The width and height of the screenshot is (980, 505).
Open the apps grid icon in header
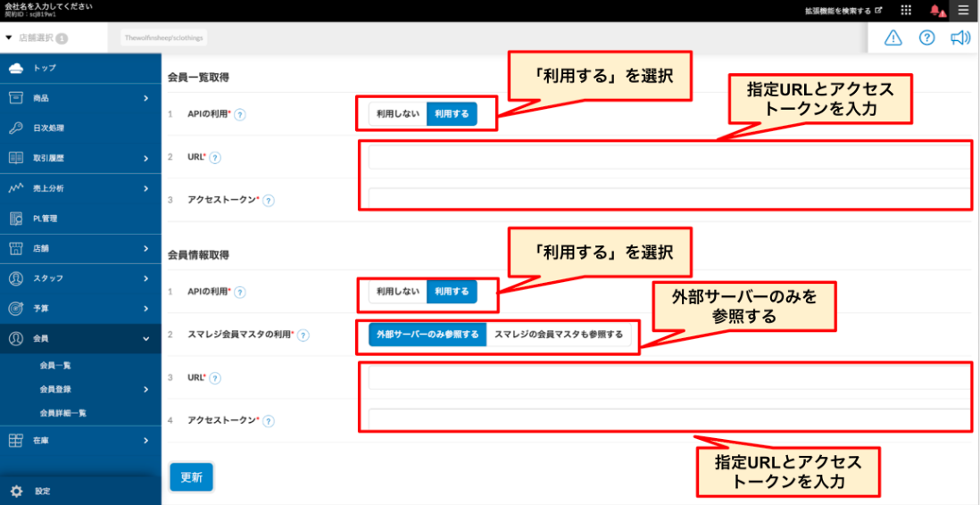pos(906,11)
